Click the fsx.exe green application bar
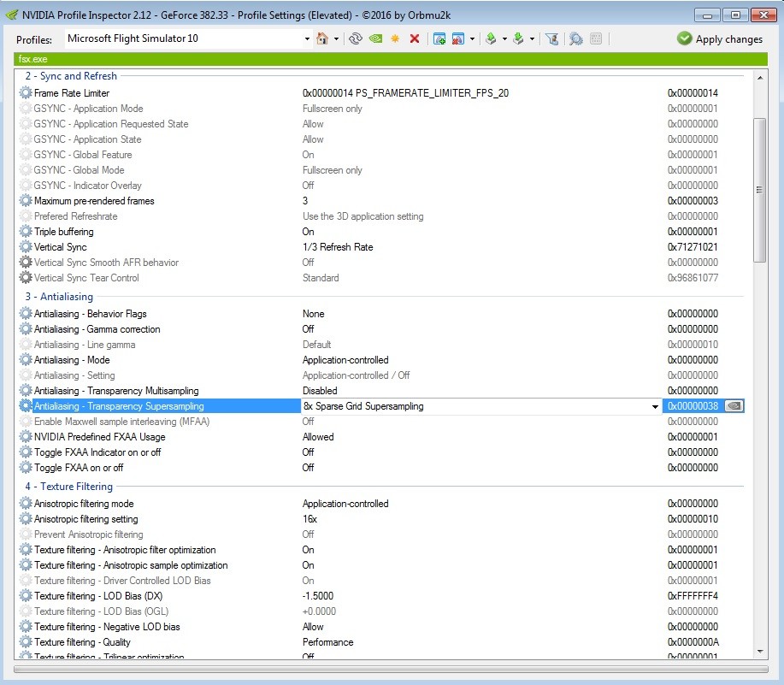This screenshot has width=784, height=685. pos(391,59)
